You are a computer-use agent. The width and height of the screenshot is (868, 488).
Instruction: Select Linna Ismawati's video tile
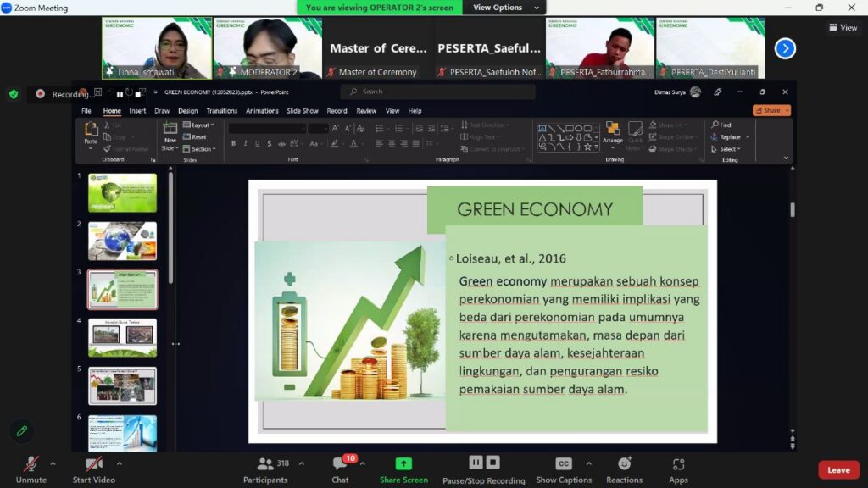point(157,48)
